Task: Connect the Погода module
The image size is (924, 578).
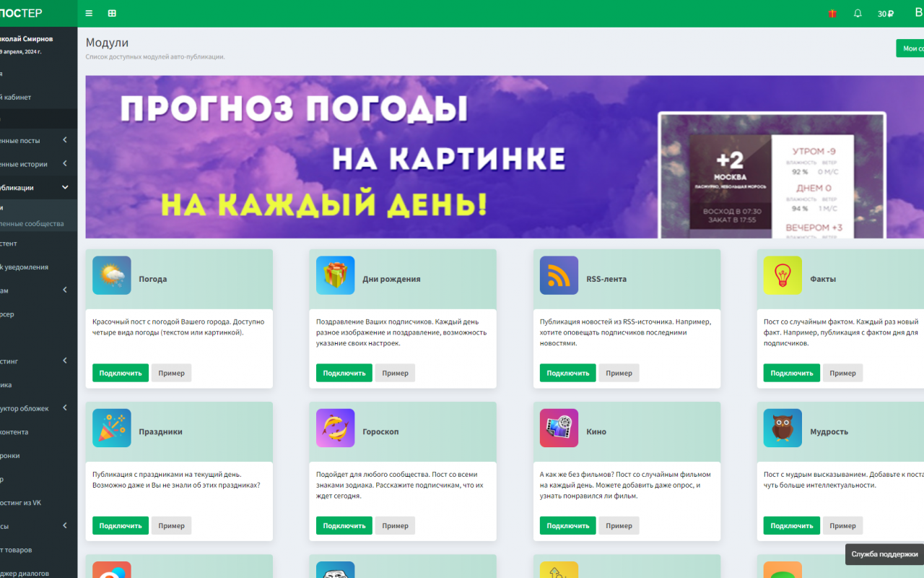Action: coord(121,373)
